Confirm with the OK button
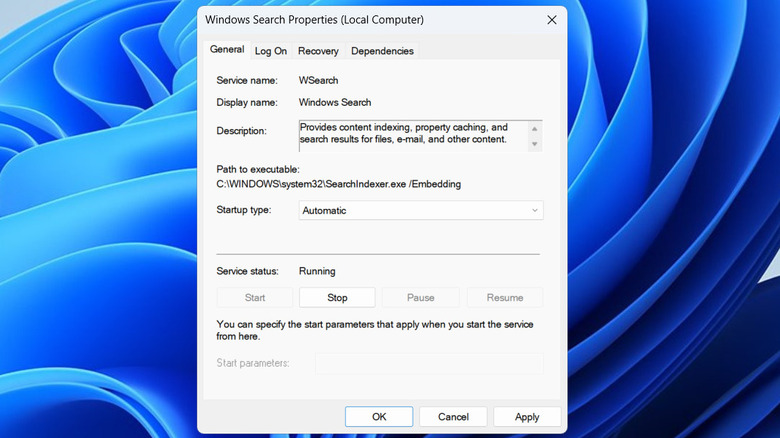 (x=379, y=417)
